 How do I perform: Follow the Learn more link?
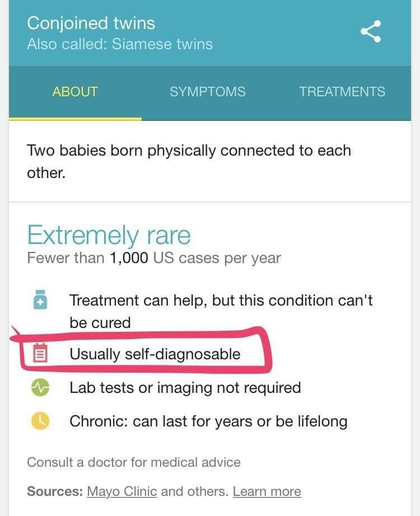click(267, 491)
